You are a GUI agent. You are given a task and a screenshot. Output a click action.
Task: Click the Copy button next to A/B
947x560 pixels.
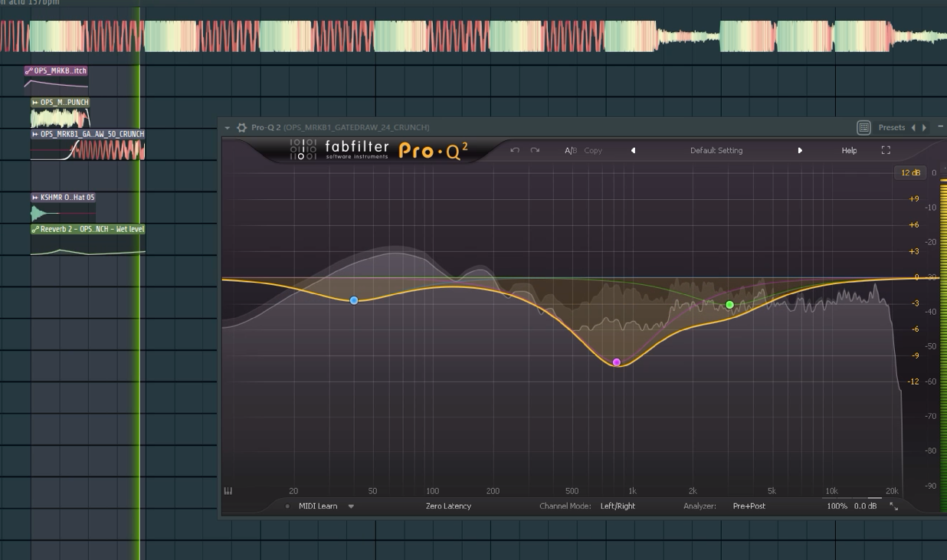tap(593, 150)
